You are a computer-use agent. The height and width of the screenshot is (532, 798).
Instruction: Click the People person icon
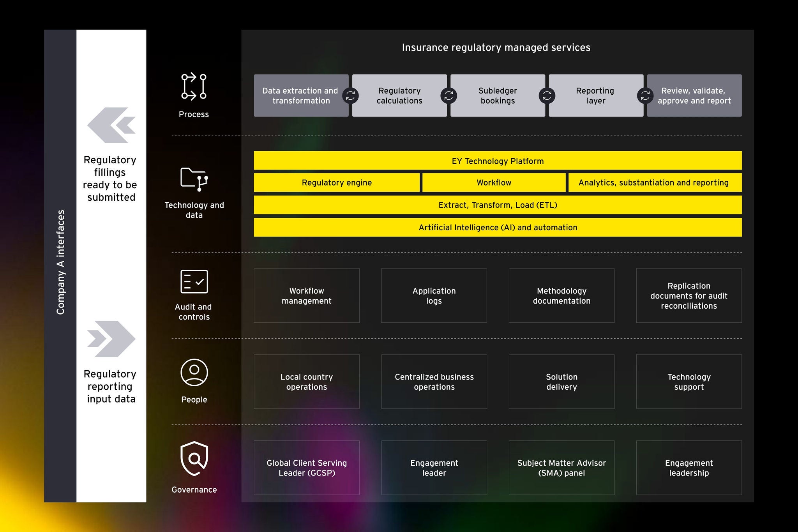coord(194,373)
